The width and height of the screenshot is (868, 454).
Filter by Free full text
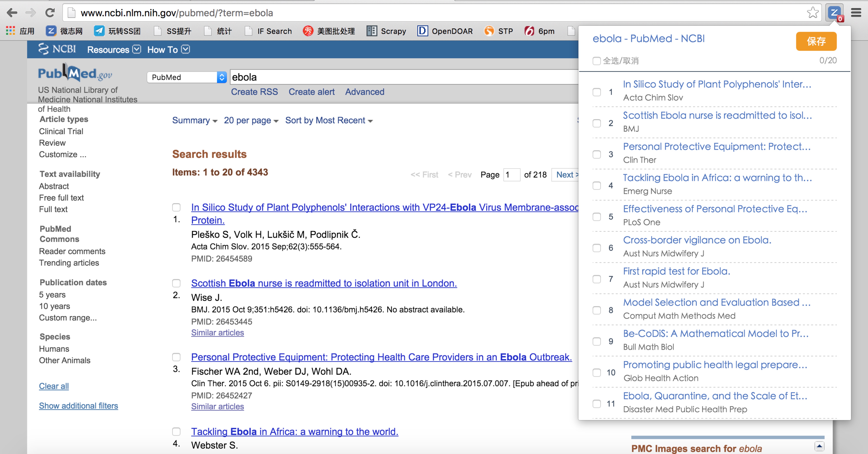coord(61,198)
